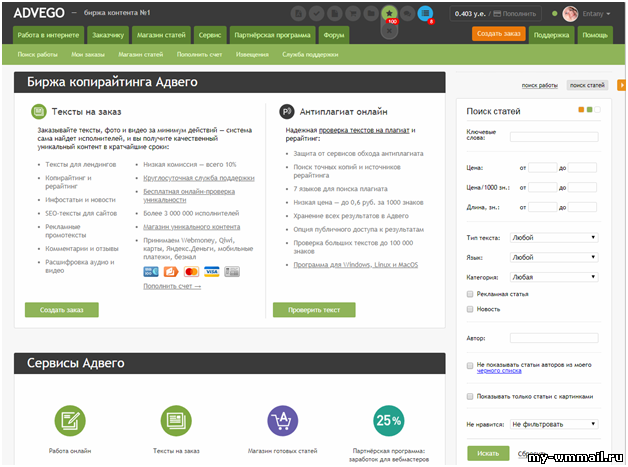Image resolution: width=628 pixels, height=467 pixels.
Task: Click the green star icon with badge 100
Action: click(x=389, y=14)
